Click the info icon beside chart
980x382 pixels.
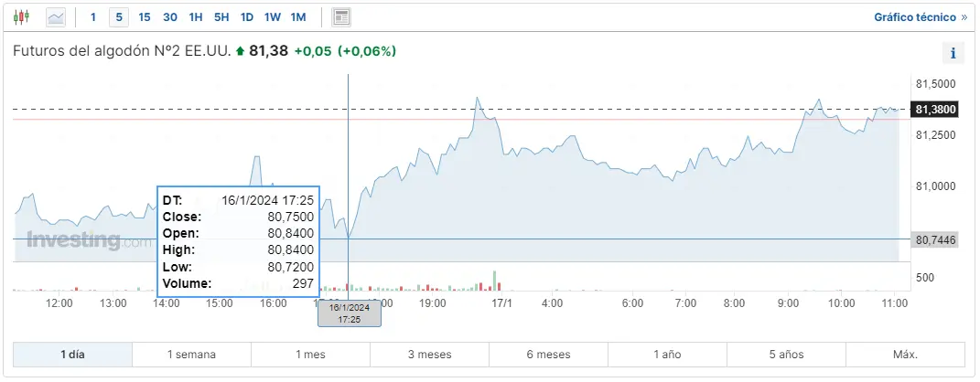coord(953,53)
